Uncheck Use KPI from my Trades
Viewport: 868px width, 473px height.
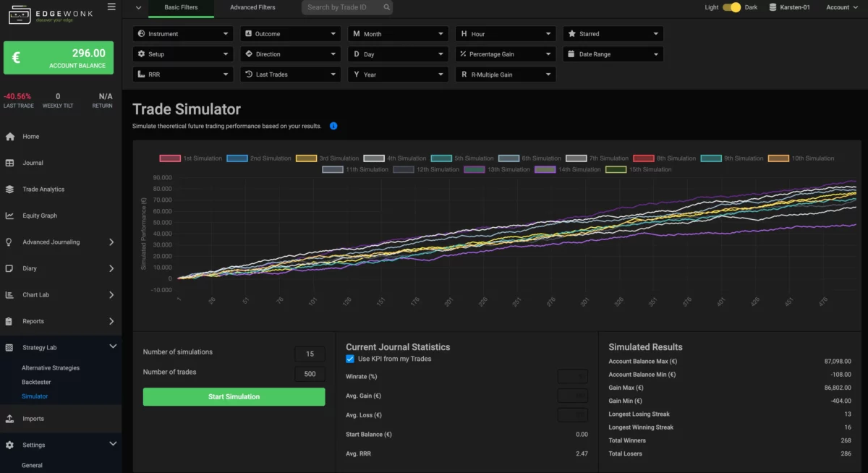pos(349,358)
